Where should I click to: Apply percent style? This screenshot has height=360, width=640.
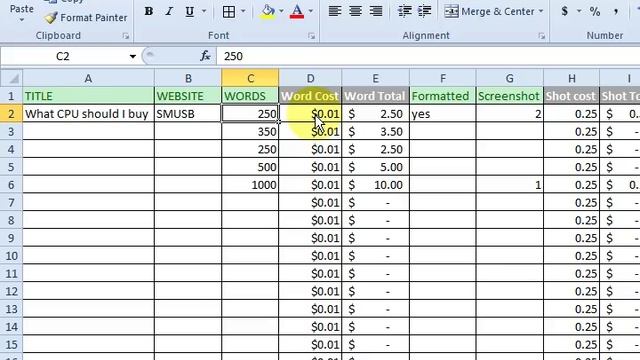[595, 11]
